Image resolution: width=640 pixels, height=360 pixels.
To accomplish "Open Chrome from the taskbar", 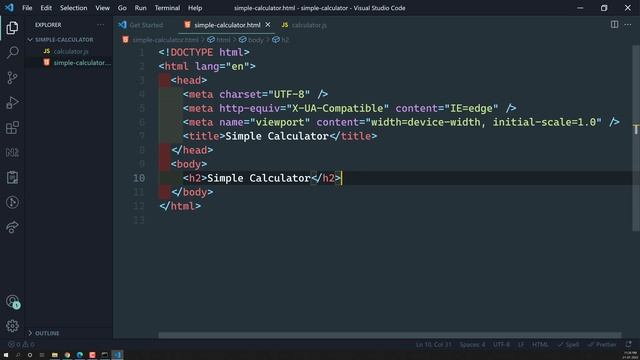I will click(x=67, y=355).
